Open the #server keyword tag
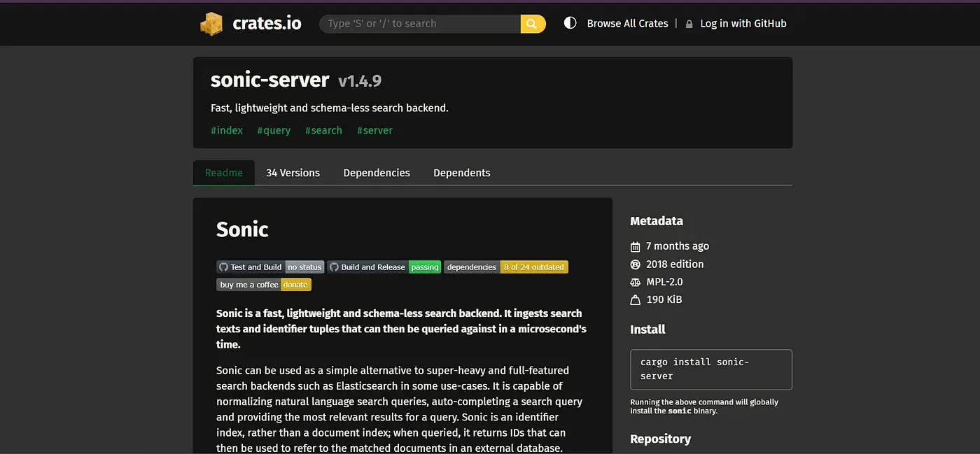 (x=374, y=130)
